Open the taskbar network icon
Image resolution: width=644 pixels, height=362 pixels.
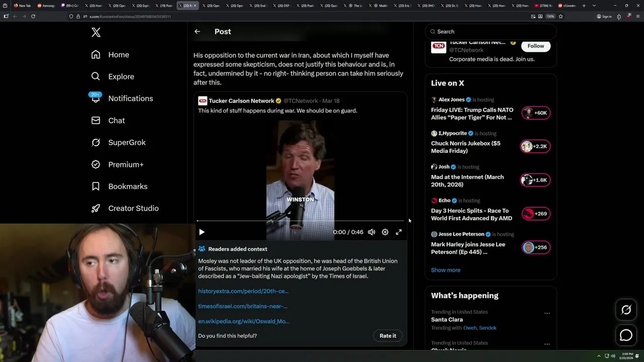tap(606, 356)
